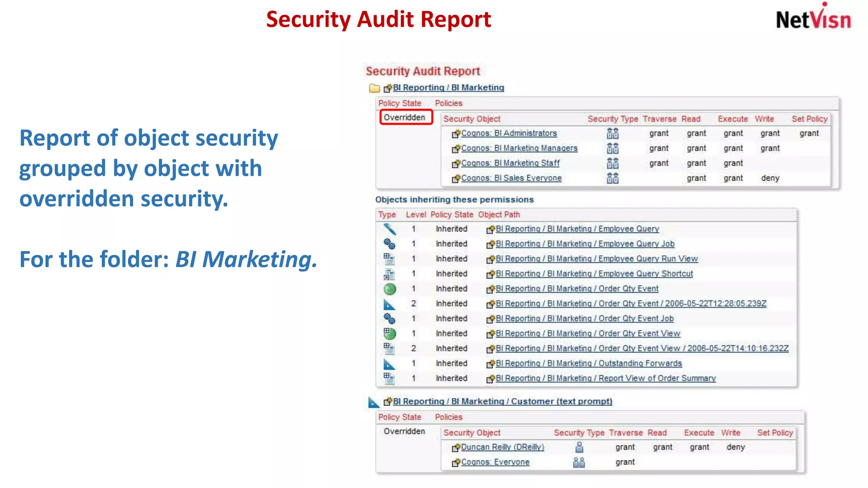
Task: Click the link icon before Outstanding Forwards path
Action: [491, 364]
